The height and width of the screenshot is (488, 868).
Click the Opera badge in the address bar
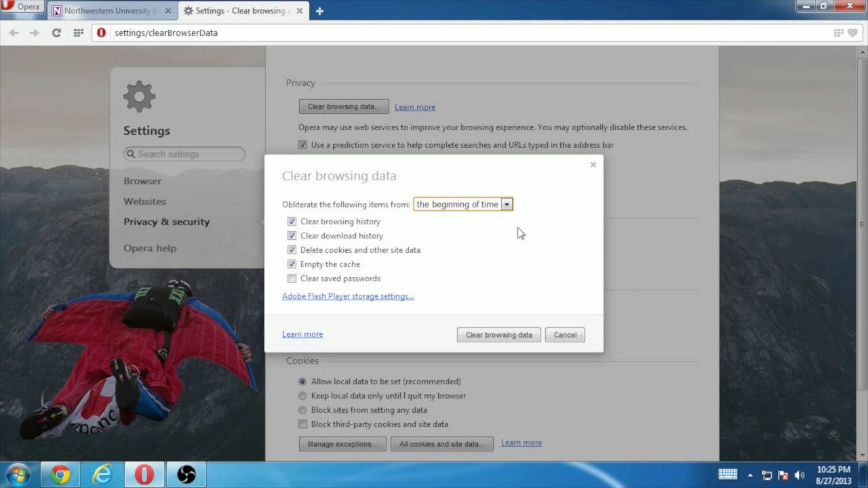(x=100, y=33)
